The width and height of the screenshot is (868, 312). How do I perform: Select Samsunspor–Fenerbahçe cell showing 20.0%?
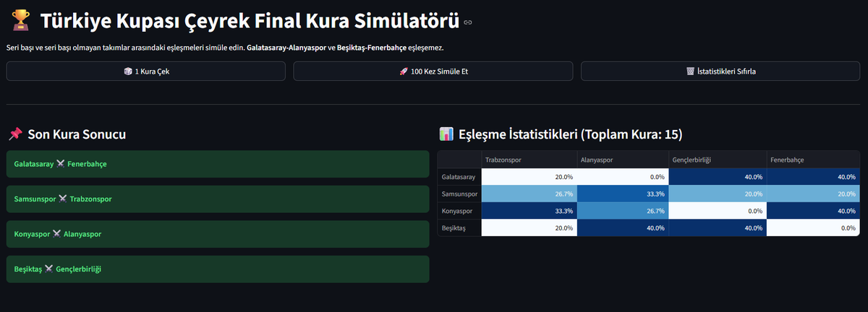[813, 194]
